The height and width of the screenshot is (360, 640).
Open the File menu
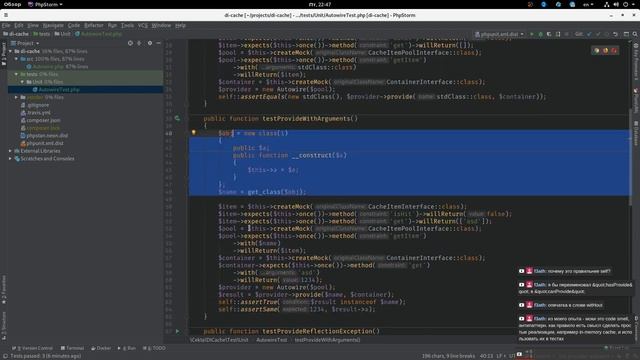pyautogui.click(x=6, y=25)
